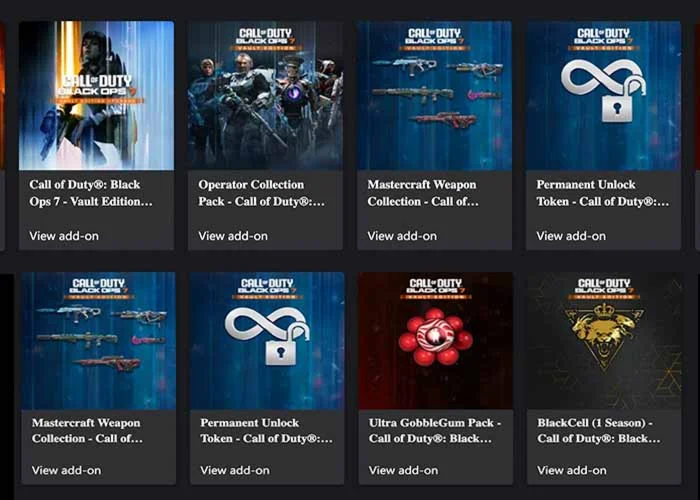
Task: Open bottom row Mastercraft weapons artwork
Action: click(x=99, y=341)
